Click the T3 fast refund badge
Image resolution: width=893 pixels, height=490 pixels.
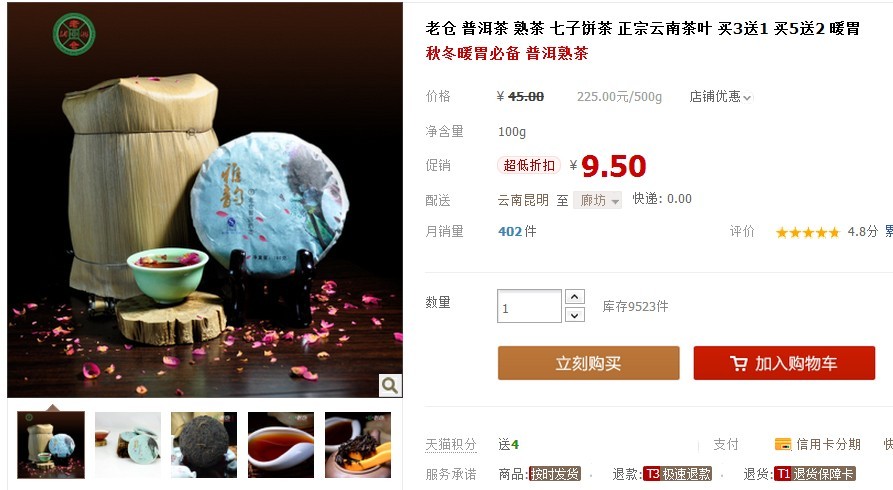coord(677,474)
